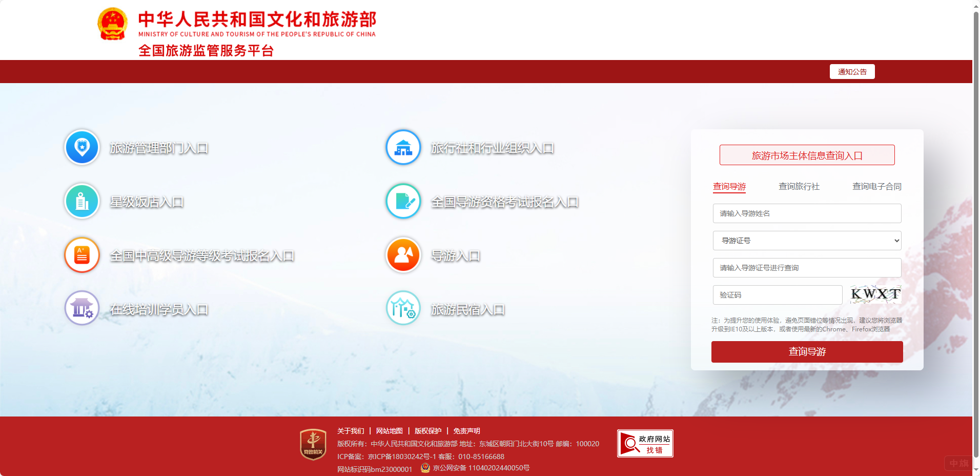Open the 通知公告 notices button

pyautogui.click(x=852, y=72)
